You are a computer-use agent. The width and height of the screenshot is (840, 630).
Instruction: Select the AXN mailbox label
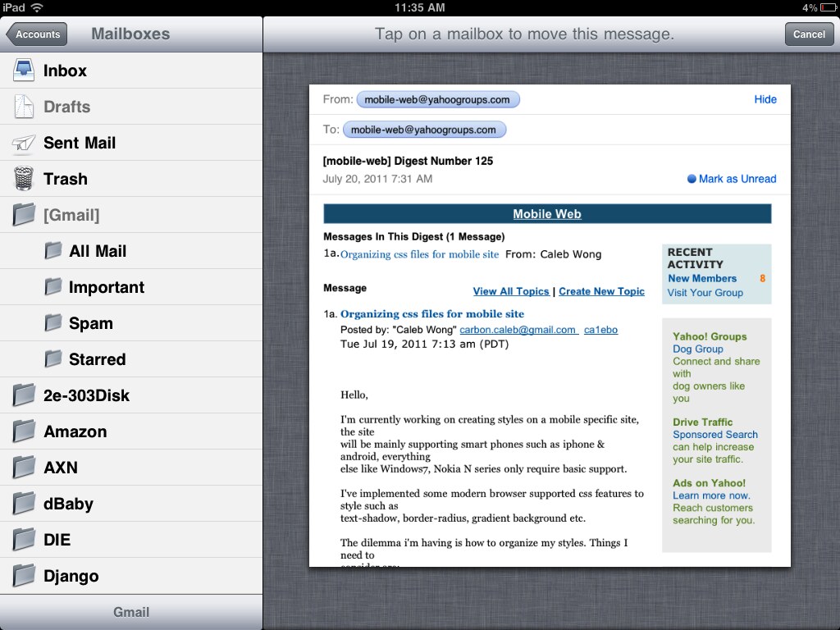pos(61,468)
